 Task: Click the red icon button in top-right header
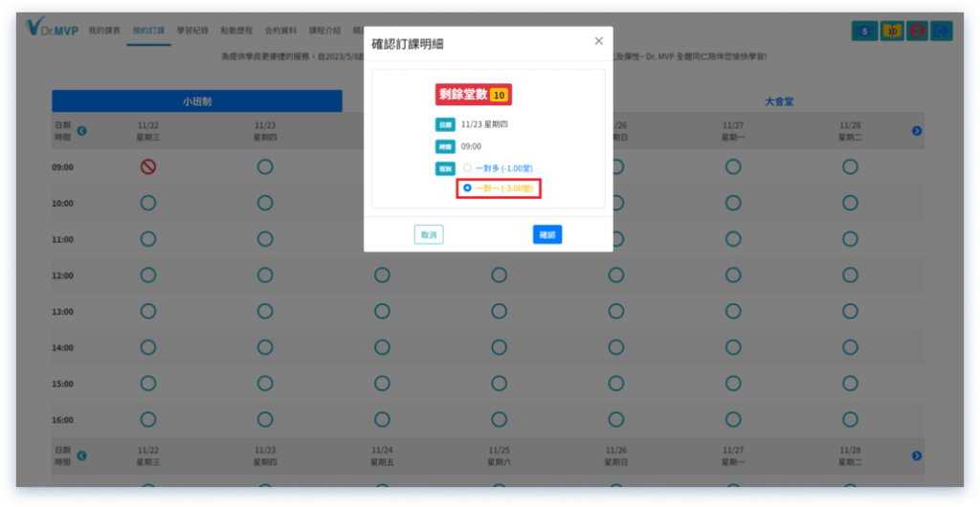coord(917,31)
